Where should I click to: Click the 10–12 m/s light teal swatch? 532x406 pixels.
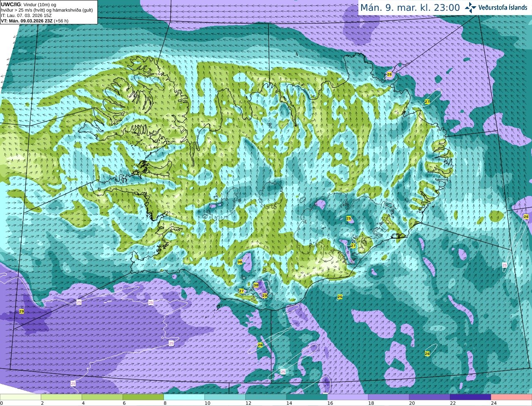tap(225, 397)
